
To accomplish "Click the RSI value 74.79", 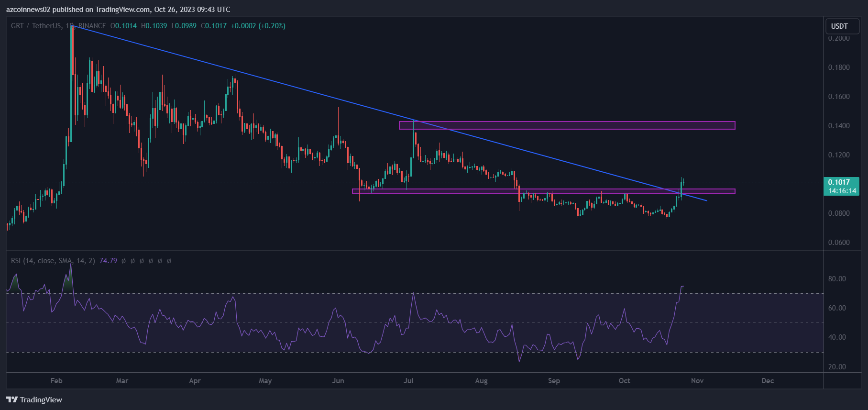I will click(108, 261).
